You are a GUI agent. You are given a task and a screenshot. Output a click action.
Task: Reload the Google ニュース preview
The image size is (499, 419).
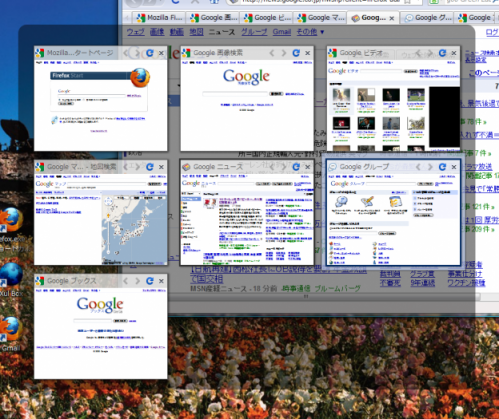pyautogui.click(x=296, y=167)
